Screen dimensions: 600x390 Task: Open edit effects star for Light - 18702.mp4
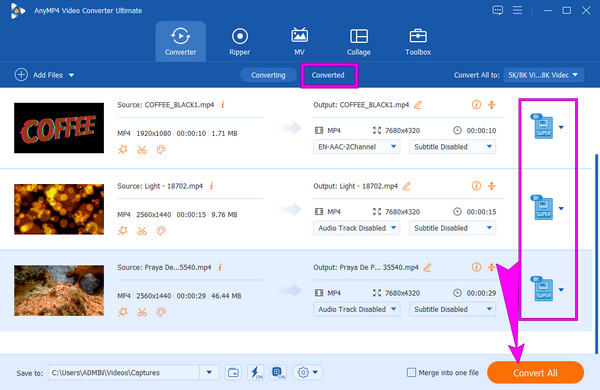coord(123,231)
